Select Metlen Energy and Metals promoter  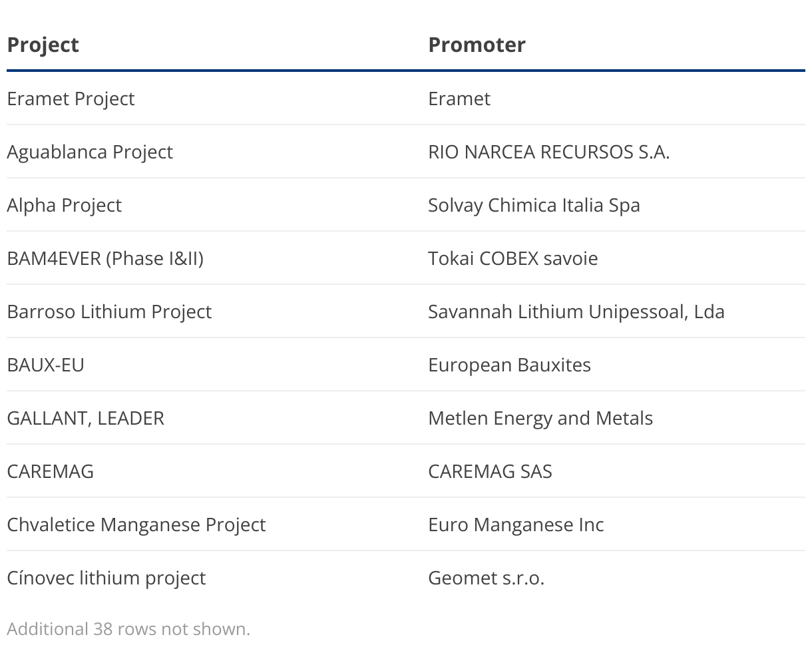tap(540, 418)
